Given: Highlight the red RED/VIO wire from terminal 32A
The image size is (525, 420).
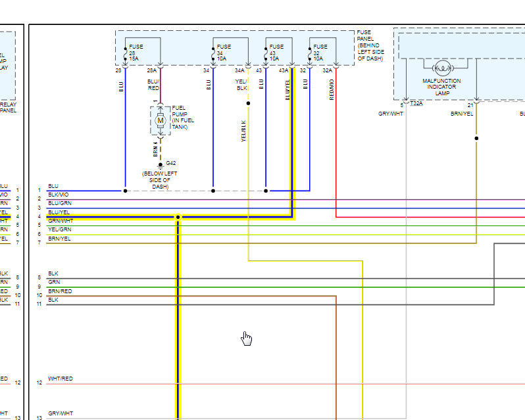Looking at the screenshot, I should pyautogui.click(x=336, y=144).
